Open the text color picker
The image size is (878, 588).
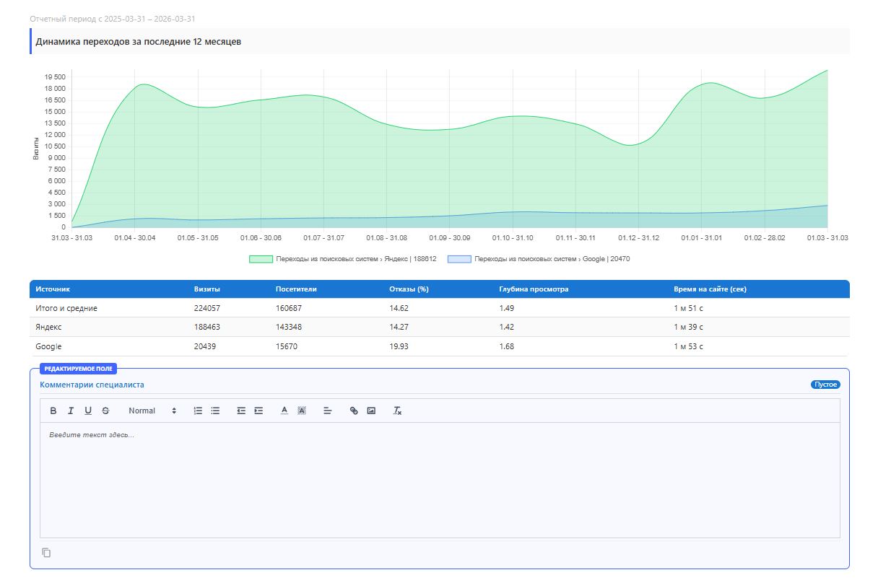coord(284,411)
